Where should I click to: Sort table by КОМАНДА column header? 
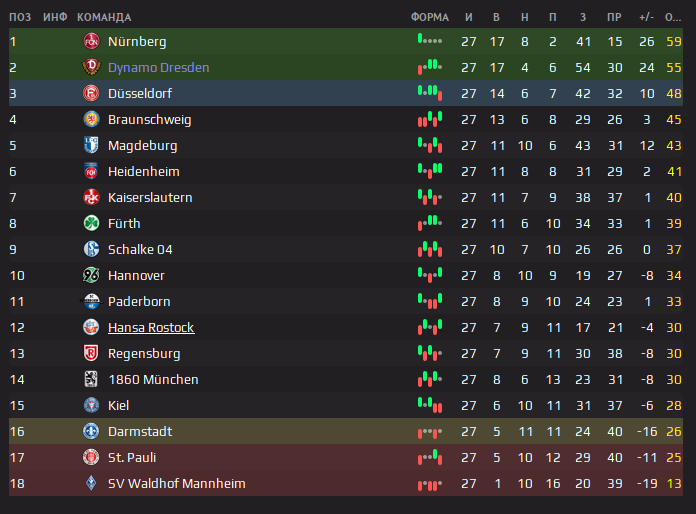tap(104, 17)
